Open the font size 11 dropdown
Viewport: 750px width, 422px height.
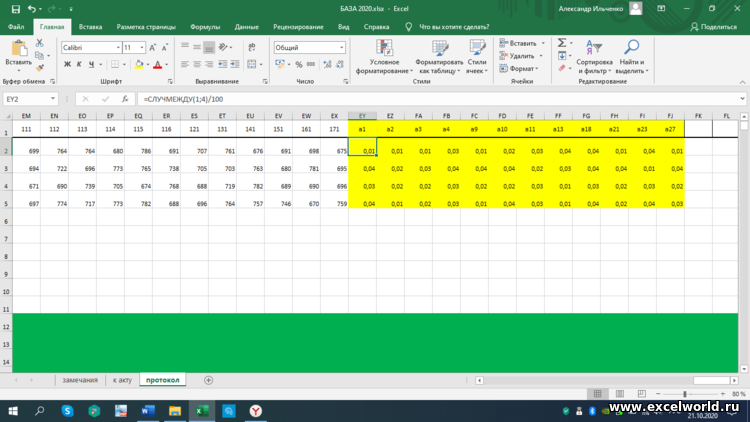tap(142, 48)
